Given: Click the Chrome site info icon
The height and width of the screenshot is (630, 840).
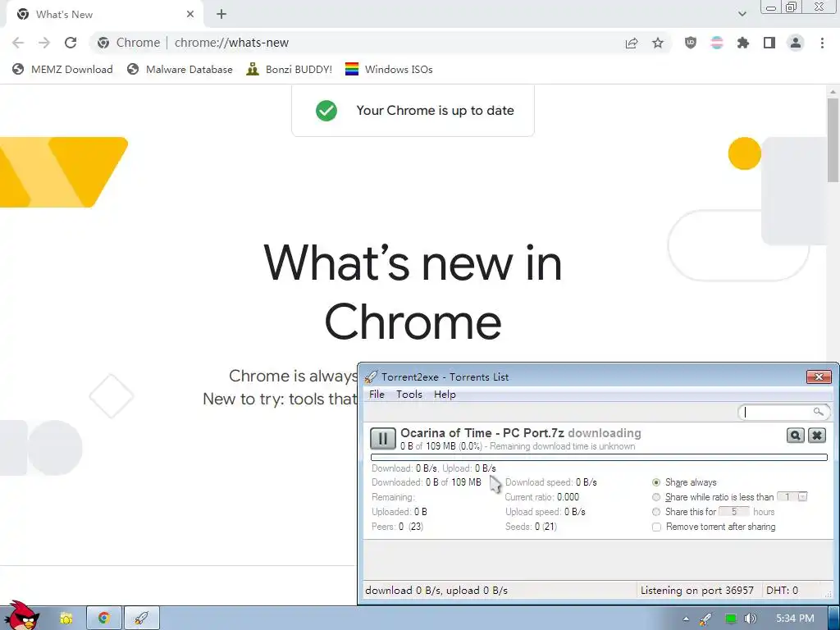Looking at the screenshot, I should (103, 43).
